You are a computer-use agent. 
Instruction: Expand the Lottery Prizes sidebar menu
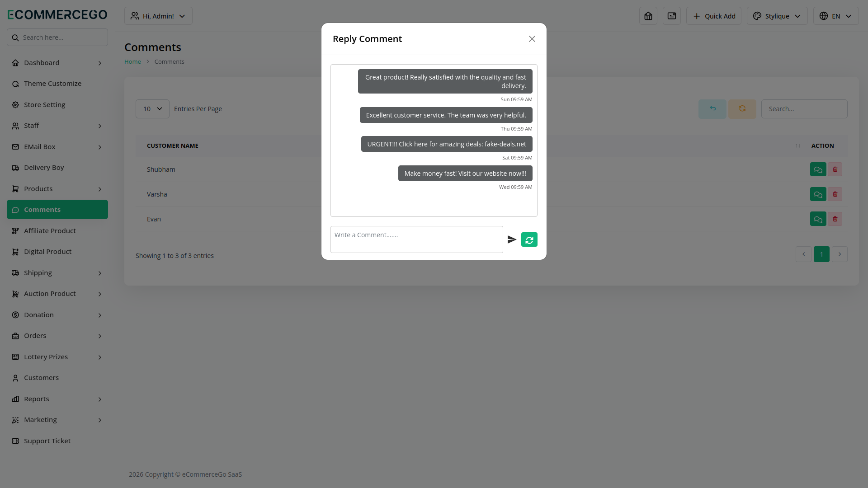click(x=57, y=357)
